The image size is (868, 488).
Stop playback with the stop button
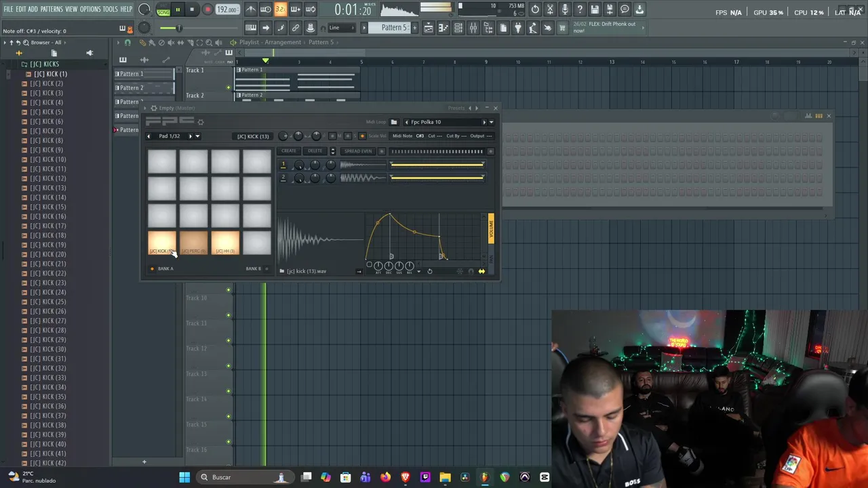click(x=192, y=9)
